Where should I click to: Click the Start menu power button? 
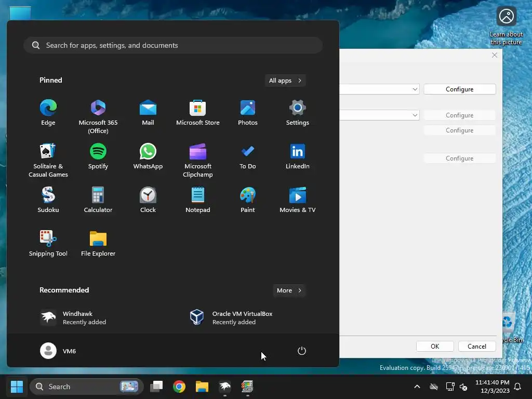tap(302, 351)
